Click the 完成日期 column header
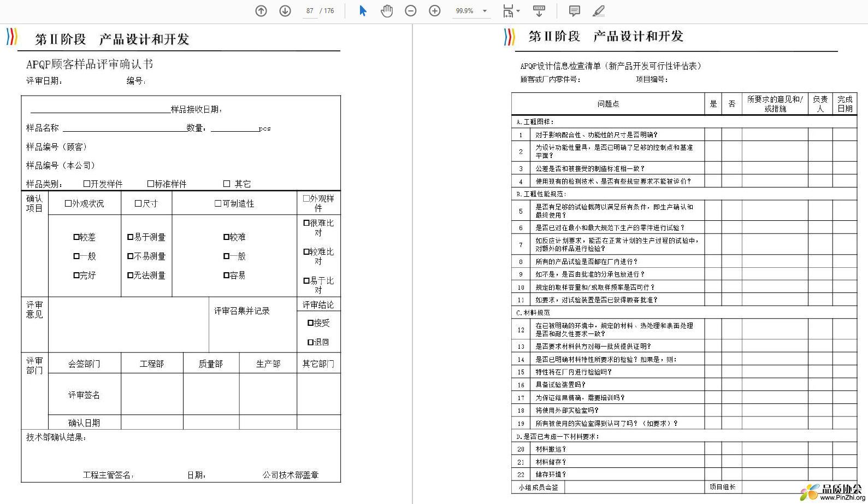This screenshot has width=868, height=504. (x=845, y=104)
